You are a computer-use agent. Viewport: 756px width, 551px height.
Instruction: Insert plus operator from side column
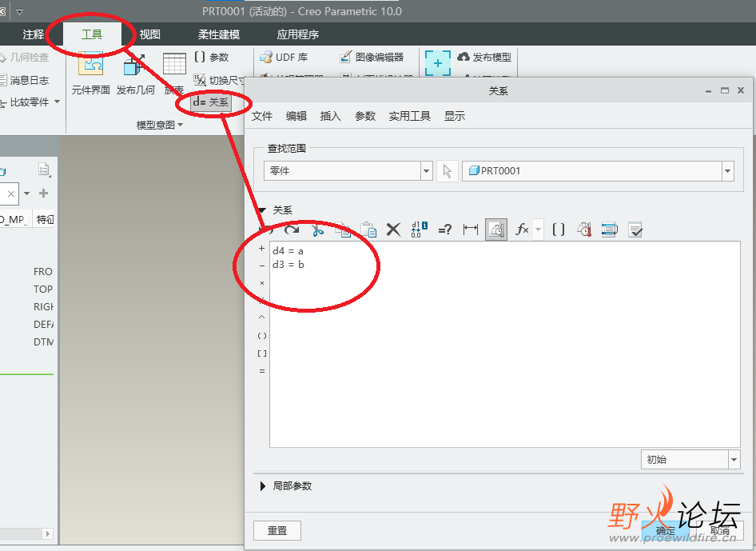point(262,249)
